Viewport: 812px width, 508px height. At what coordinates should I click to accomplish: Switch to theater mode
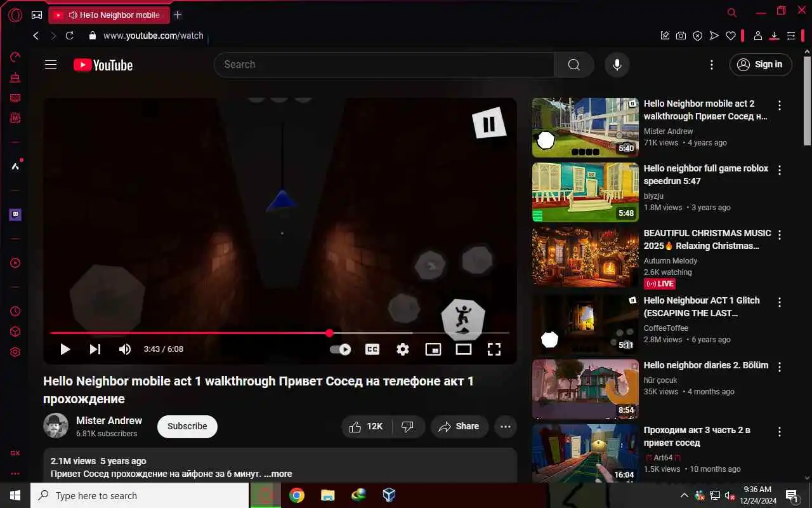click(x=464, y=349)
